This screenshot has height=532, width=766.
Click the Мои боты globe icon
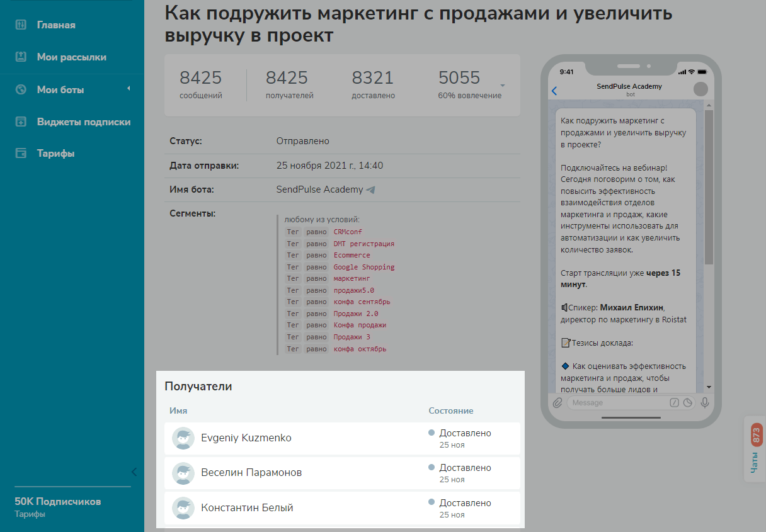(21, 90)
